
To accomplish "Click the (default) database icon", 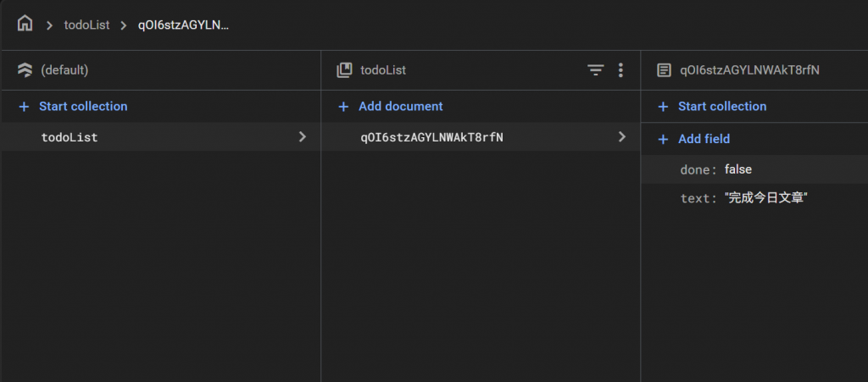I will (25, 70).
